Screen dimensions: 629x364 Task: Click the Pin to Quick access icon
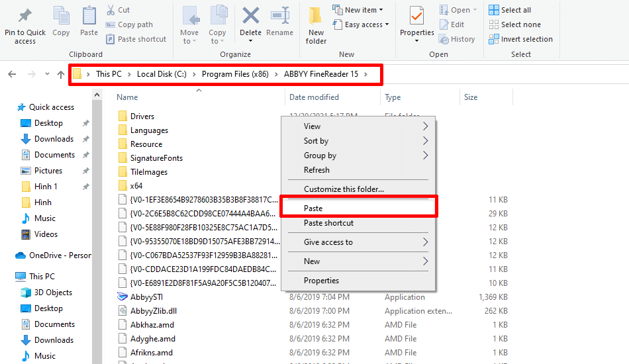pos(25,16)
